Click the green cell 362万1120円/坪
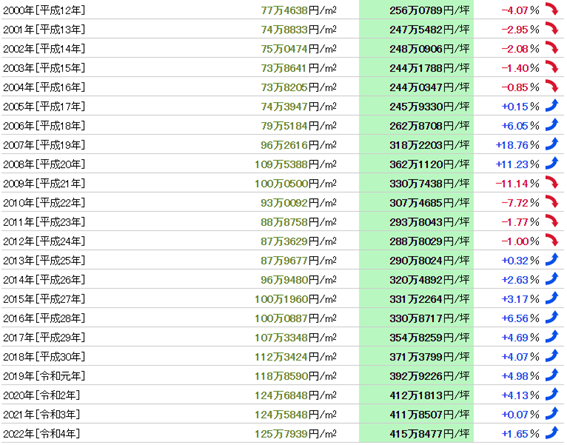567x445 pixels. point(417,164)
